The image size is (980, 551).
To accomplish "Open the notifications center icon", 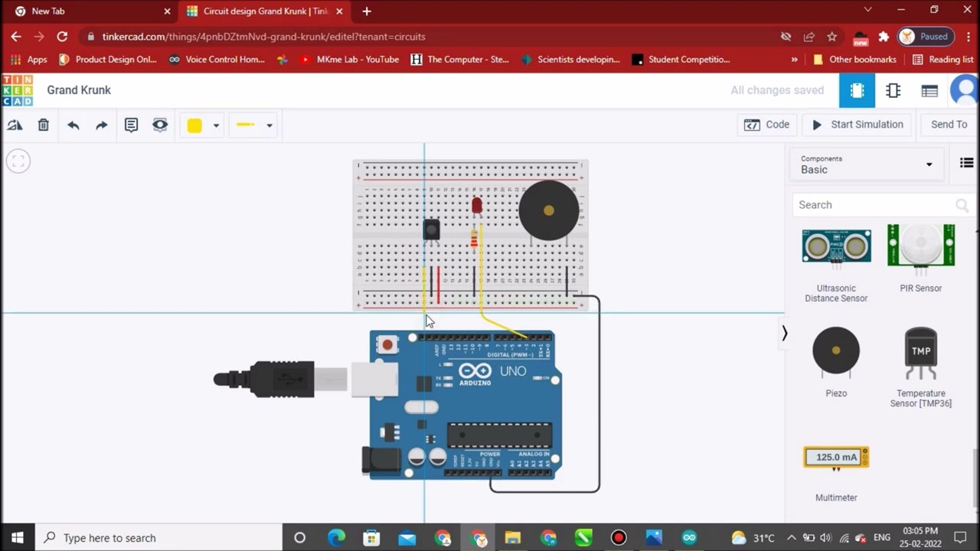I will pyautogui.click(x=960, y=538).
